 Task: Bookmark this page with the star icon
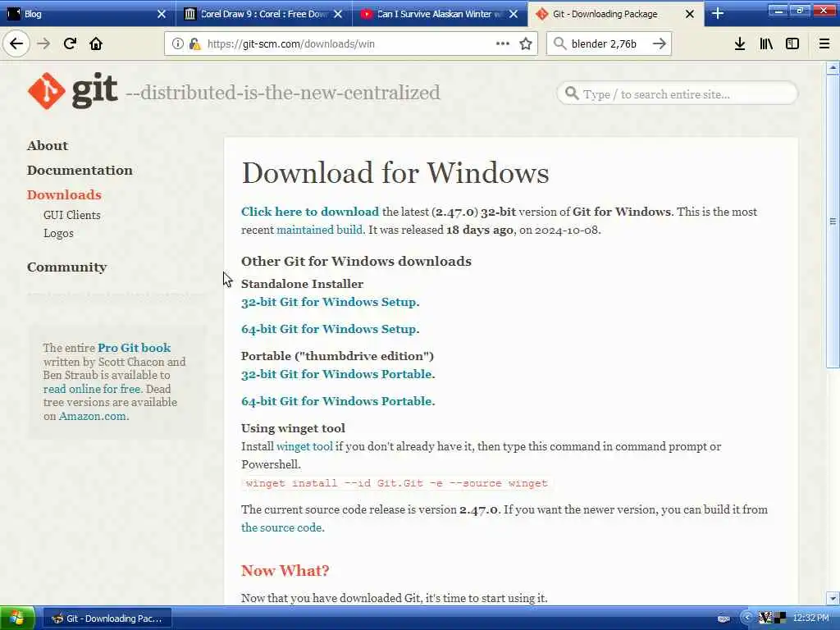(x=526, y=44)
